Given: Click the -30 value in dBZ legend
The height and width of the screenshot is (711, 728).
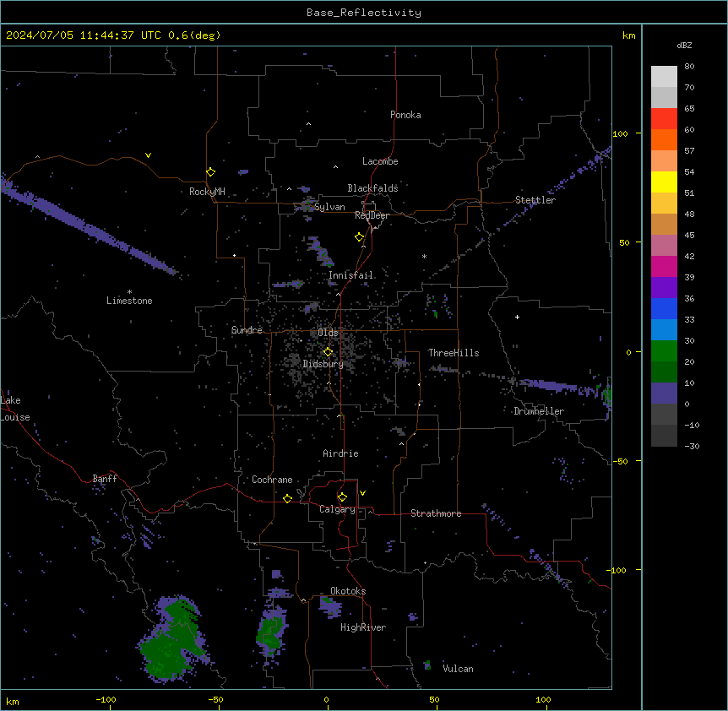Looking at the screenshot, I should pyautogui.click(x=692, y=446).
